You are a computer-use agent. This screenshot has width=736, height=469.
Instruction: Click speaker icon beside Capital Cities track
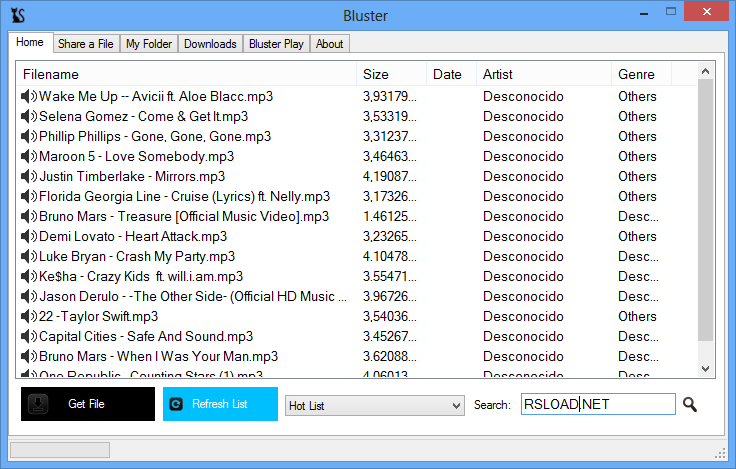pyautogui.click(x=29, y=336)
